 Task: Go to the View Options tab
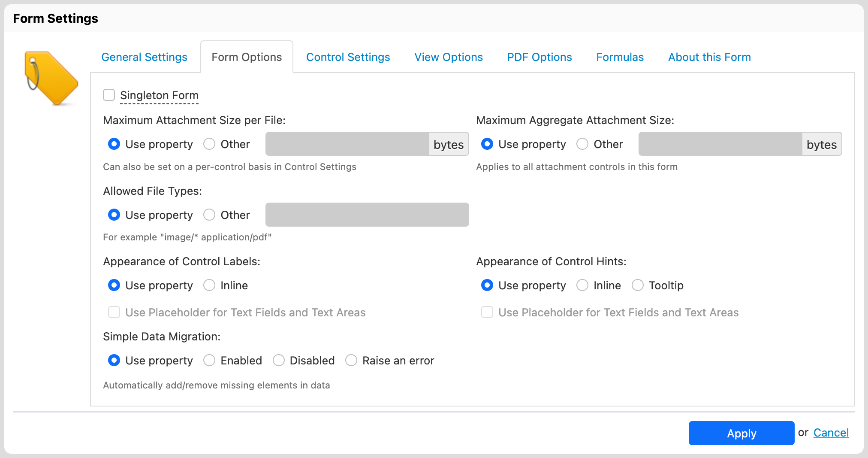click(448, 57)
